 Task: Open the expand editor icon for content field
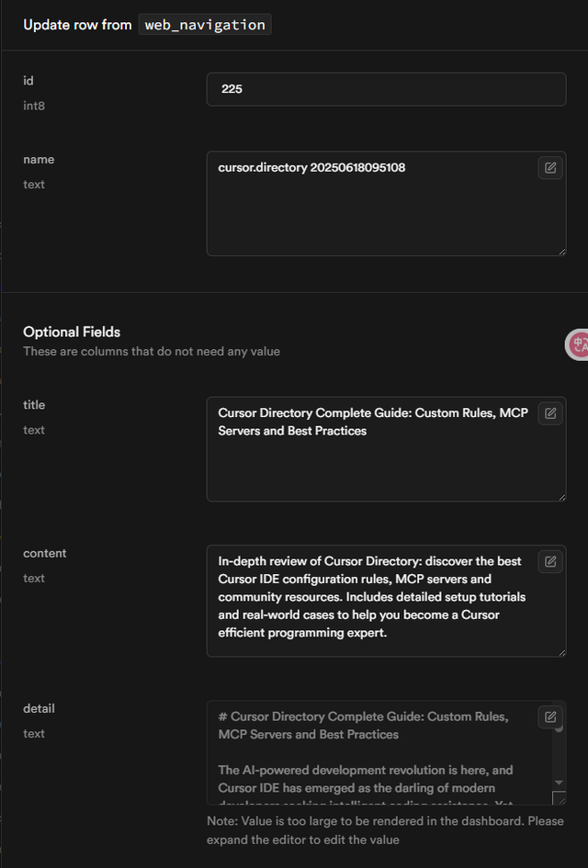click(550, 561)
